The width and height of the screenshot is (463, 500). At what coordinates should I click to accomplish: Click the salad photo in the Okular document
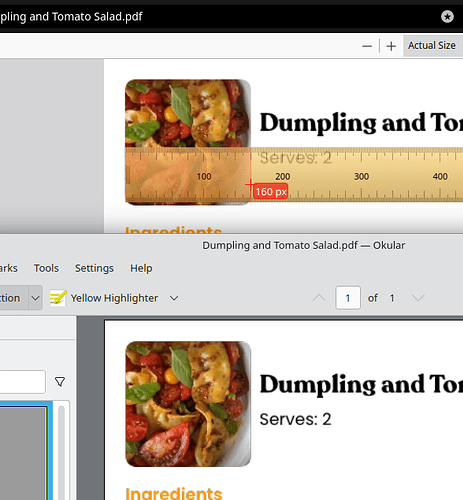[188, 404]
